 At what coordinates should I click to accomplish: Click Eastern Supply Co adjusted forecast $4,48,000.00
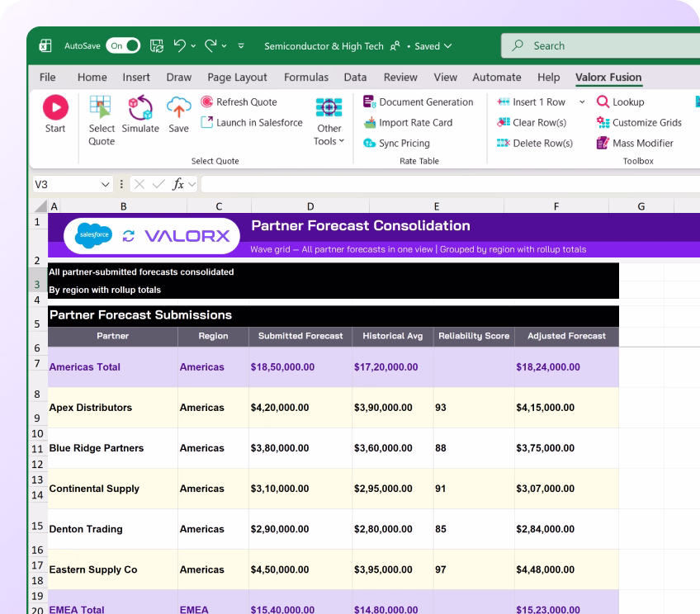point(566,569)
